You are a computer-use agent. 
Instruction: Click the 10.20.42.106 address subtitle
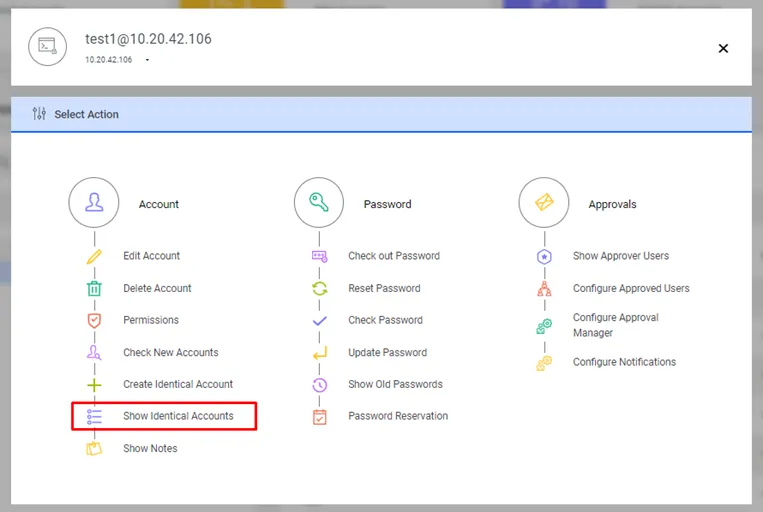(x=109, y=59)
